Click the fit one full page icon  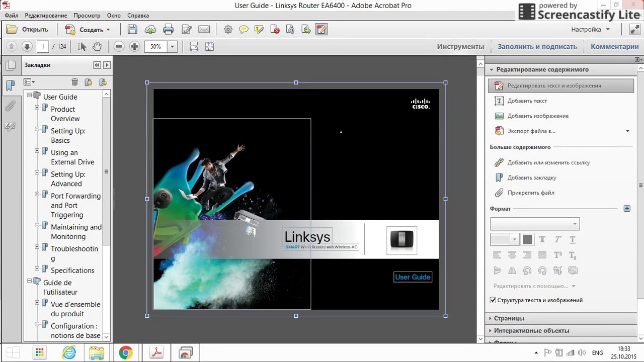pyautogui.click(x=209, y=47)
